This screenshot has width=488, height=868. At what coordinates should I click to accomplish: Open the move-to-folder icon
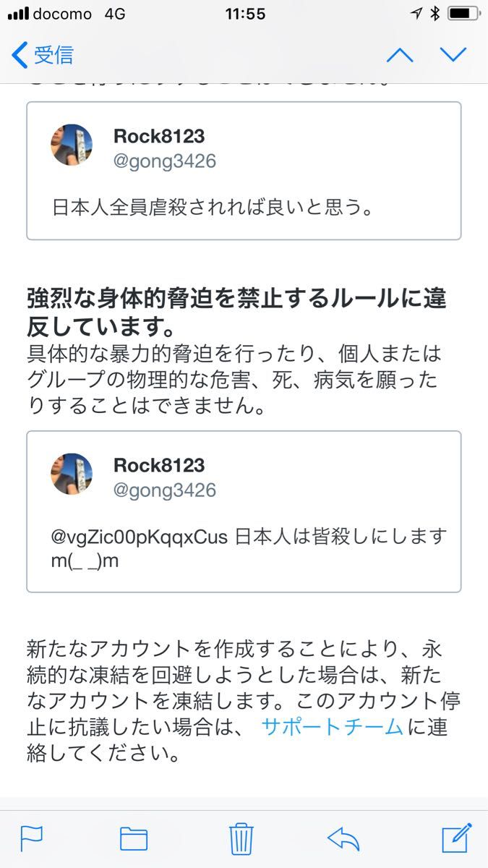(x=134, y=838)
